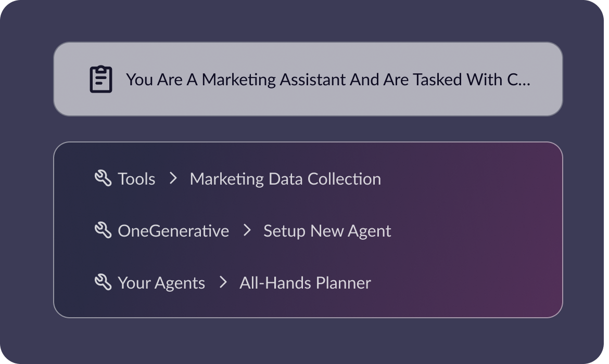Click the truncated 'C…' at the prompt's end
Viewport: 609px width, 364px height.
518,80
